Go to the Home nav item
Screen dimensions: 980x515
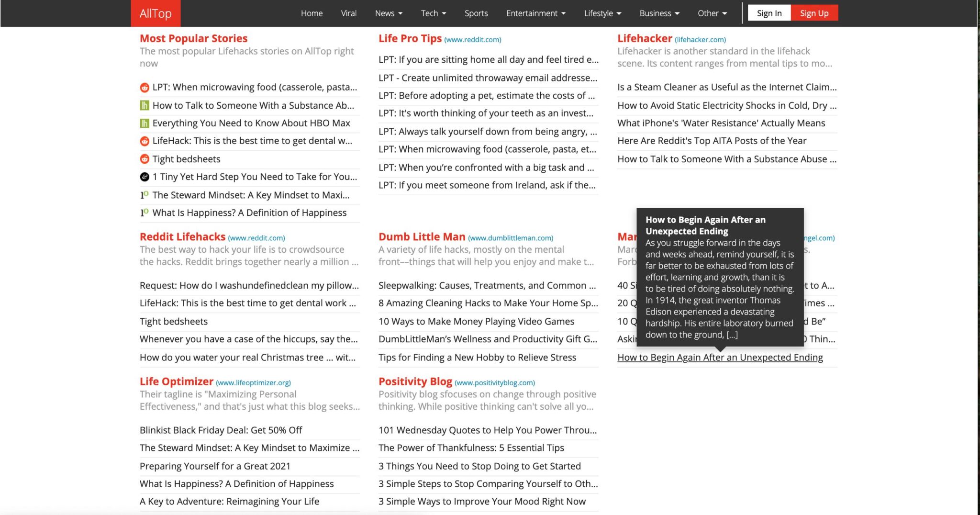coord(312,13)
